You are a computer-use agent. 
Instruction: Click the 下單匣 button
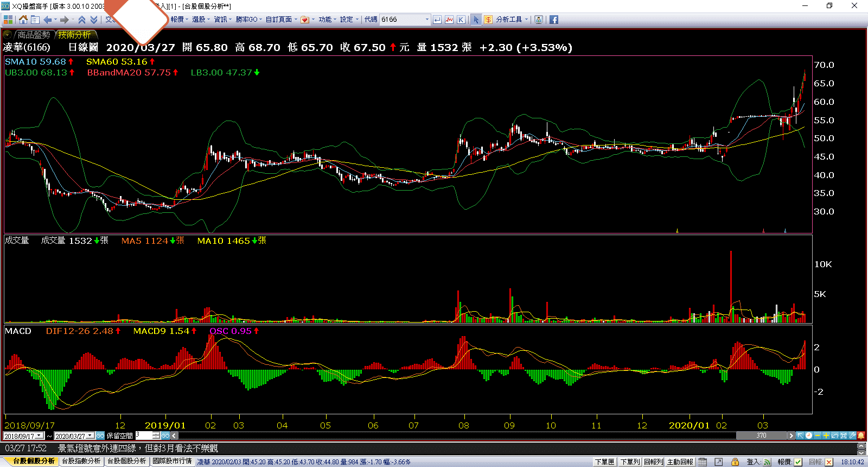coord(604,462)
